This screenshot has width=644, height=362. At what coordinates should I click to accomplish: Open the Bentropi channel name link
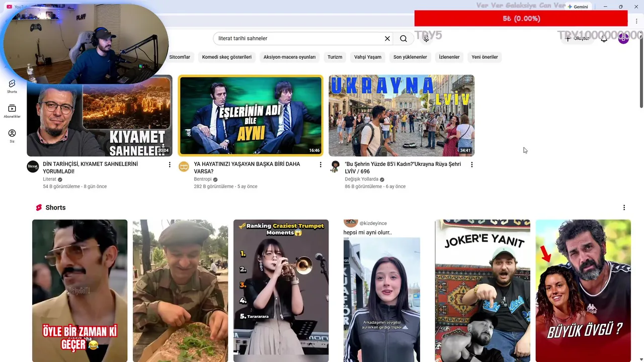click(202, 179)
